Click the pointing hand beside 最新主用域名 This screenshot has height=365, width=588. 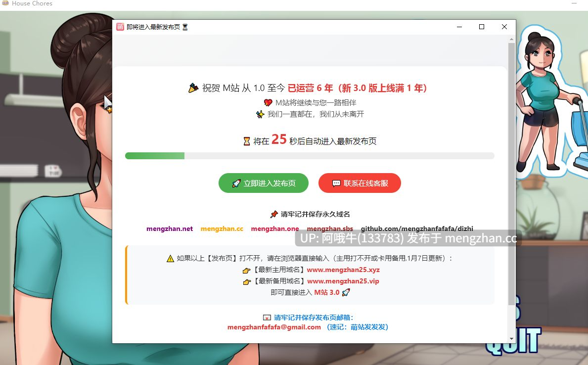point(246,271)
